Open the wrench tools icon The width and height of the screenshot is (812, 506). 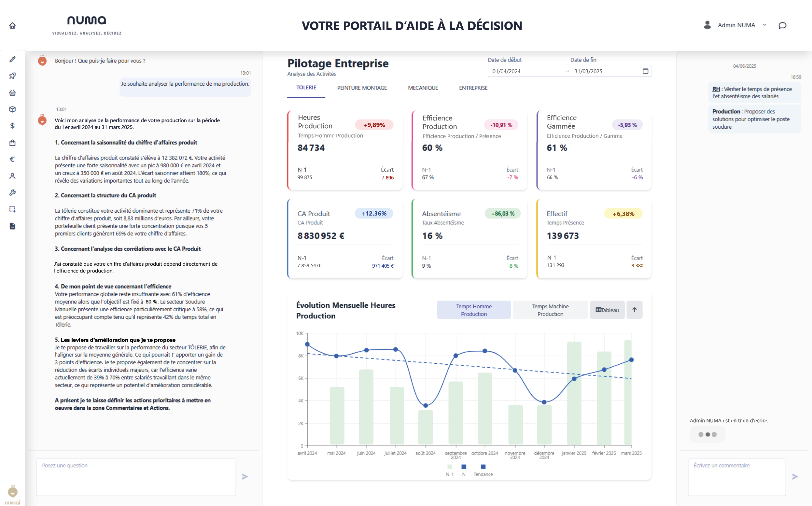(x=12, y=192)
